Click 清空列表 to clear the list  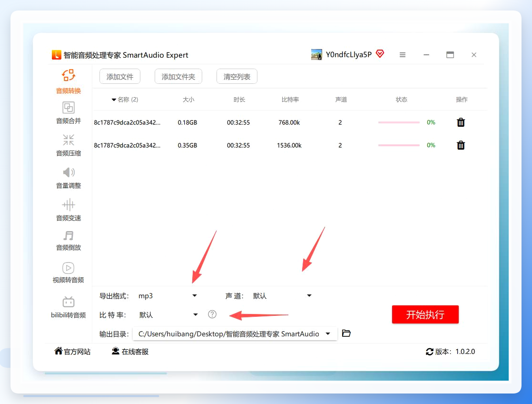pyautogui.click(x=237, y=76)
